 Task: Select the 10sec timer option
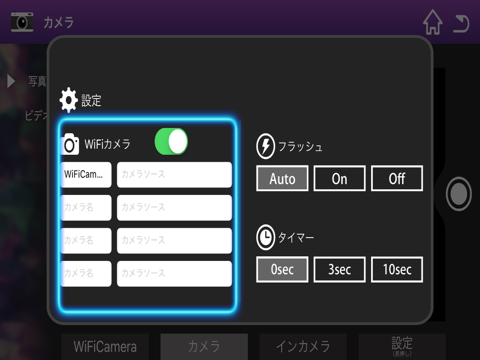click(x=397, y=269)
